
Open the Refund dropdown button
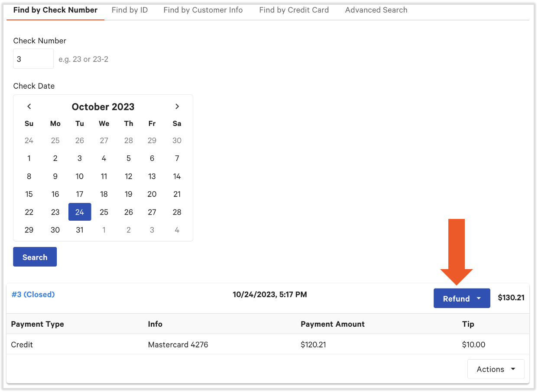point(461,299)
